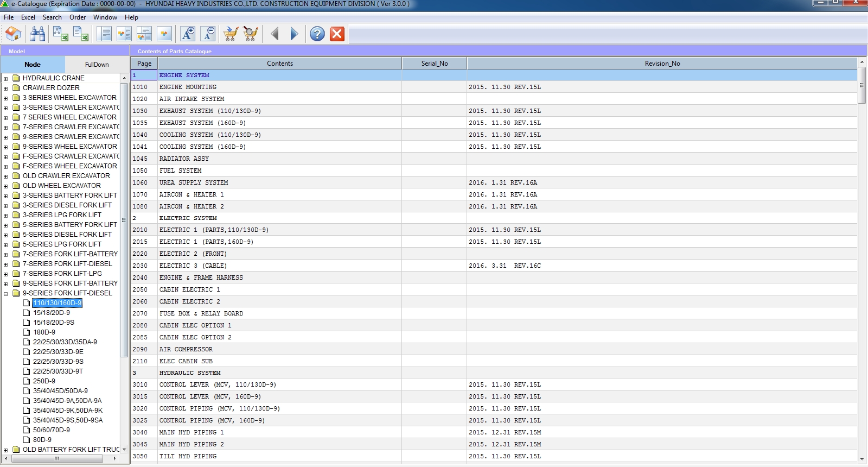Expand the 3 SERIES WHEEL EXCAVATOR node
Viewport: 868px width, 467px height.
(6, 98)
